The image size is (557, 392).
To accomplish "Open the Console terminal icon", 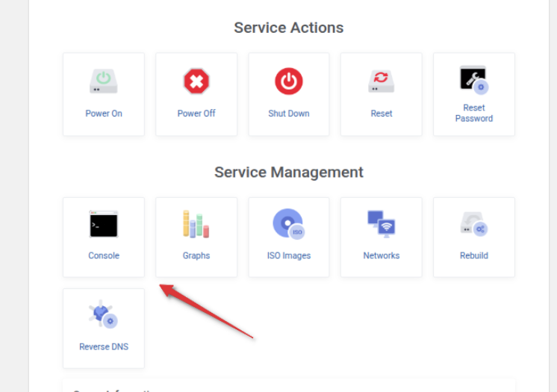I will point(103,224).
